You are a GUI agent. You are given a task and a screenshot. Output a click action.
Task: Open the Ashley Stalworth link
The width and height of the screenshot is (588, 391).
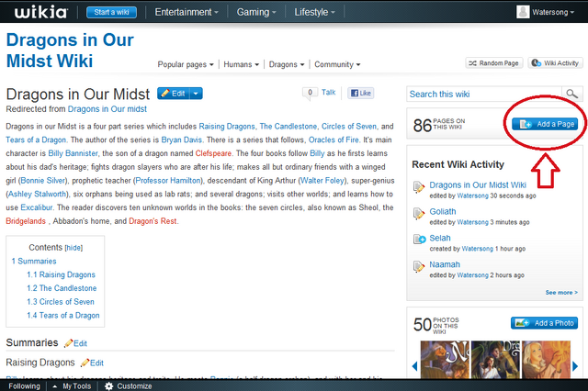(x=37, y=194)
